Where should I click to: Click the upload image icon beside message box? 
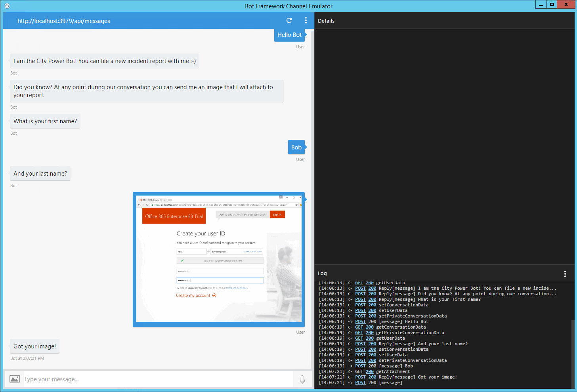coord(15,379)
